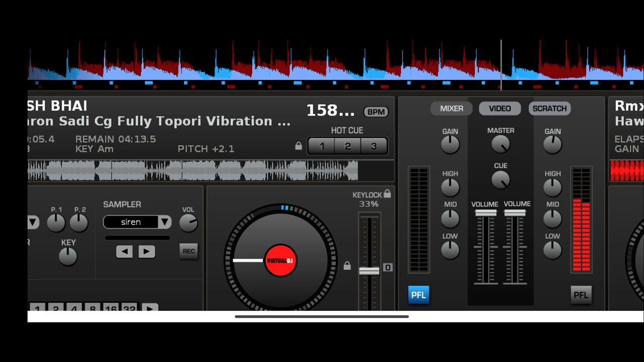Click the PITCH +2.1 readout
Viewport: 644px width, 362px height.
pyautogui.click(x=206, y=149)
